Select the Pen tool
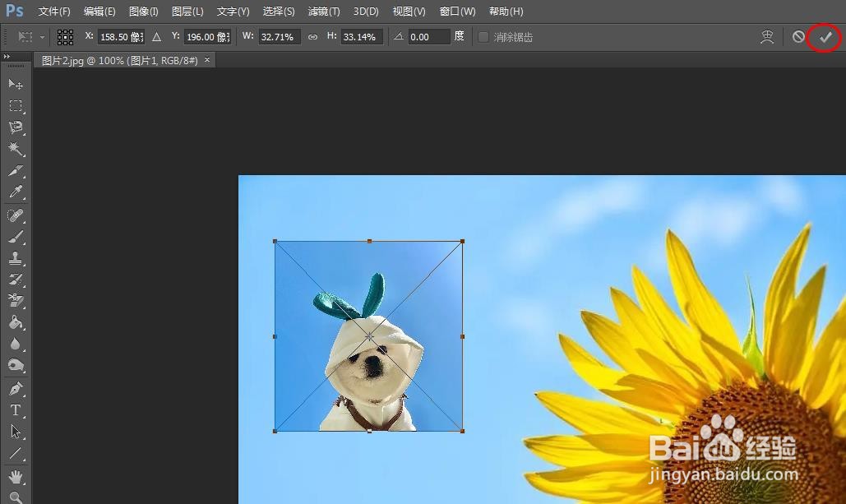This screenshot has width=846, height=504. pyautogui.click(x=15, y=389)
